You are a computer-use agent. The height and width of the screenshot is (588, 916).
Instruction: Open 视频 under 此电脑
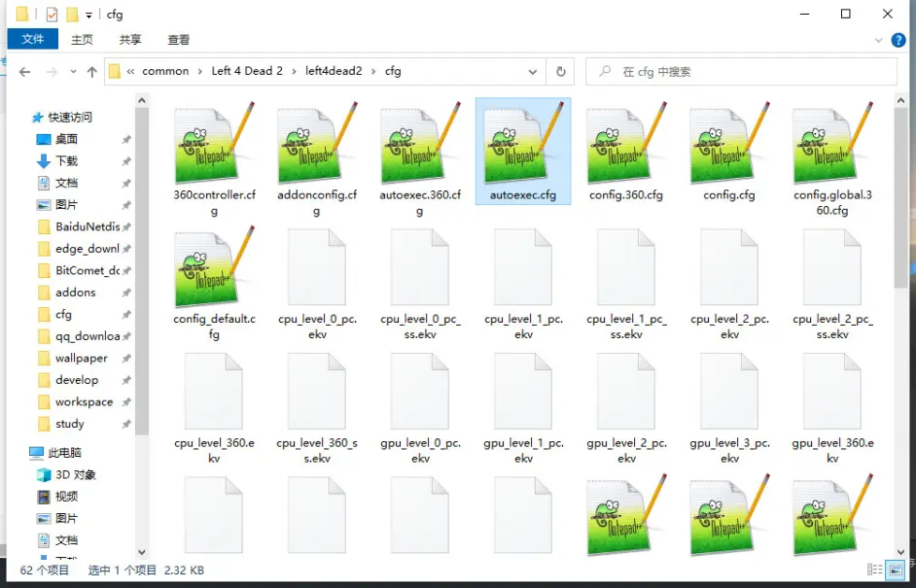[66, 497]
